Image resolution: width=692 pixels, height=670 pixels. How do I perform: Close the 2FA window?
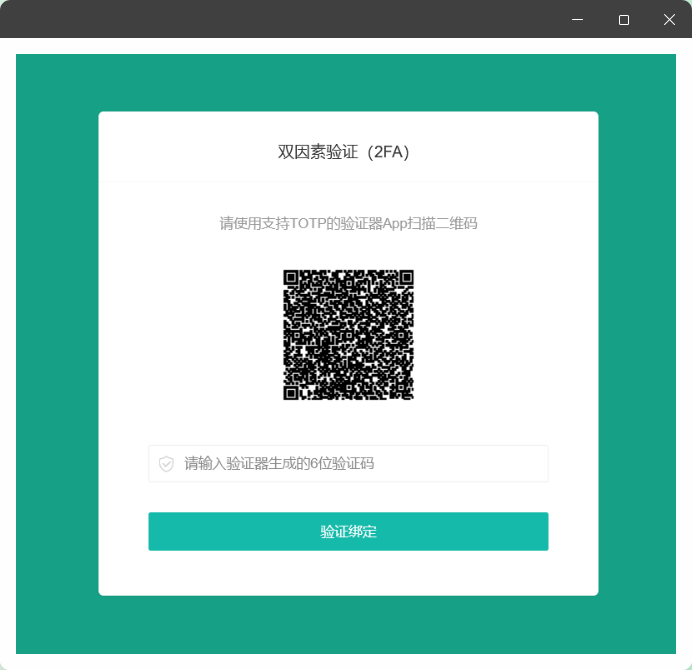click(x=669, y=19)
